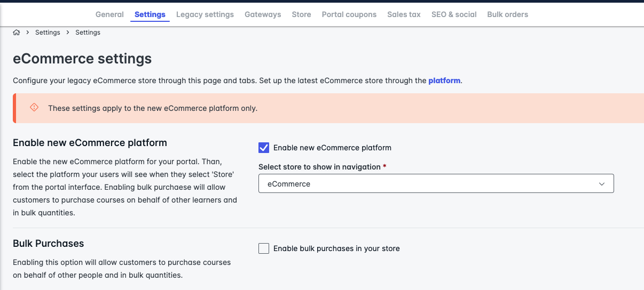Click the warning icon in the alert banner

[x=34, y=108]
